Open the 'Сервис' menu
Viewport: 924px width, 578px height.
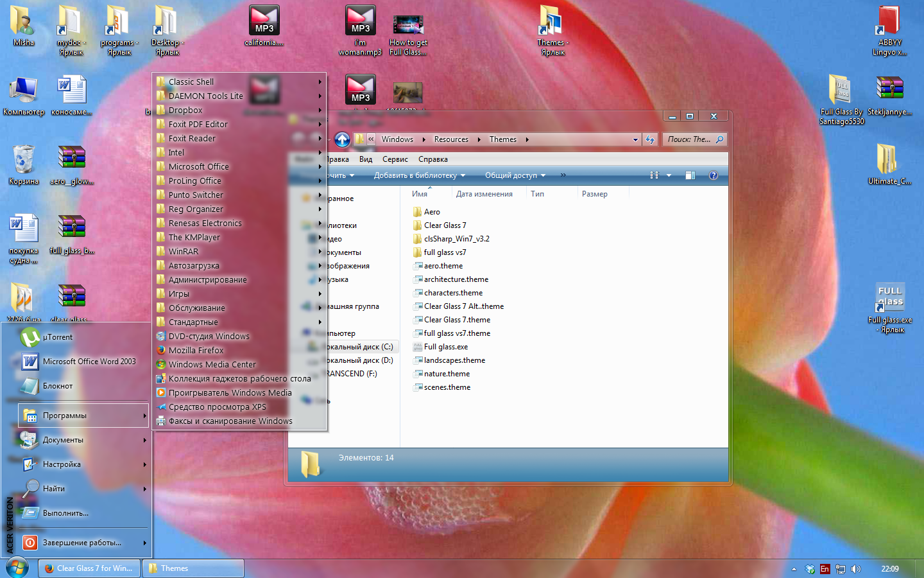[x=395, y=159]
